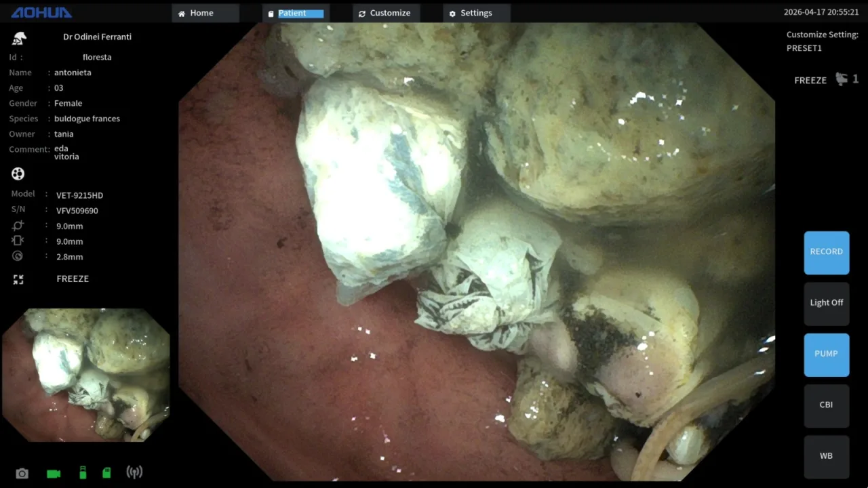Enable CBI imaging mode

[826, 405]
